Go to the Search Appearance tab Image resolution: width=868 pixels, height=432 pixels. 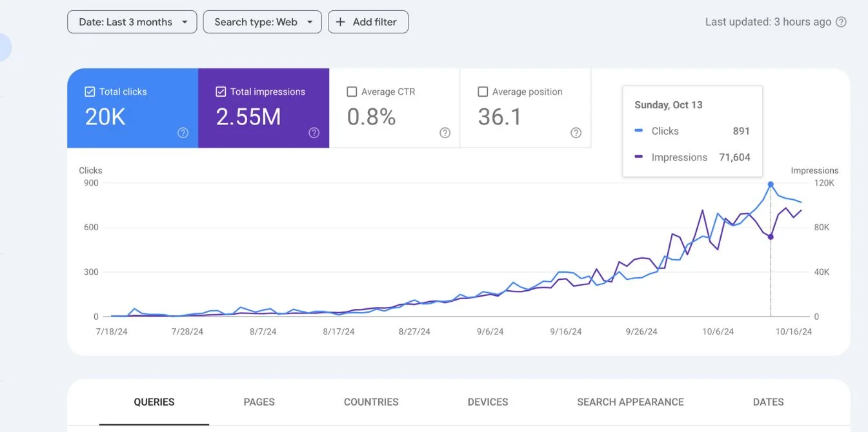pyautogui.click(x=631, y=402)
